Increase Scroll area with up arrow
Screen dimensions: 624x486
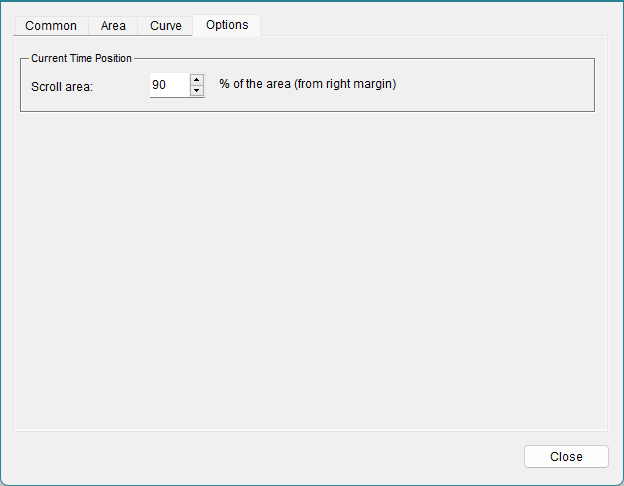point(197,80)
